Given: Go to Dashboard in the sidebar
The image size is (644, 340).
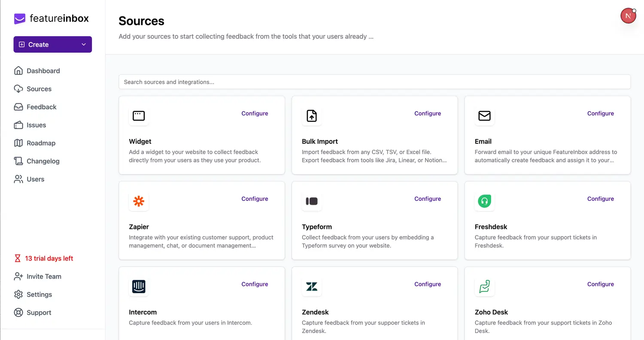Looking at the screenshot, I should pos(43,71).
